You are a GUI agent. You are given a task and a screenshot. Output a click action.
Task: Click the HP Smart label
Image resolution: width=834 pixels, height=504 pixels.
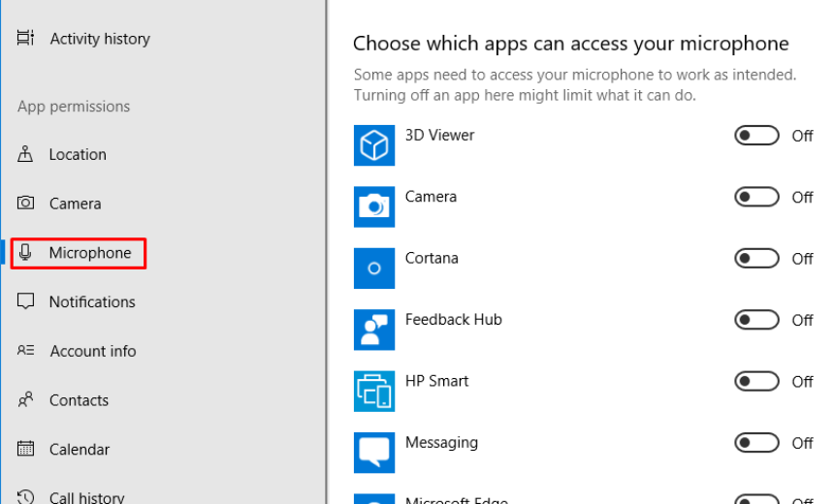point(436,381)
